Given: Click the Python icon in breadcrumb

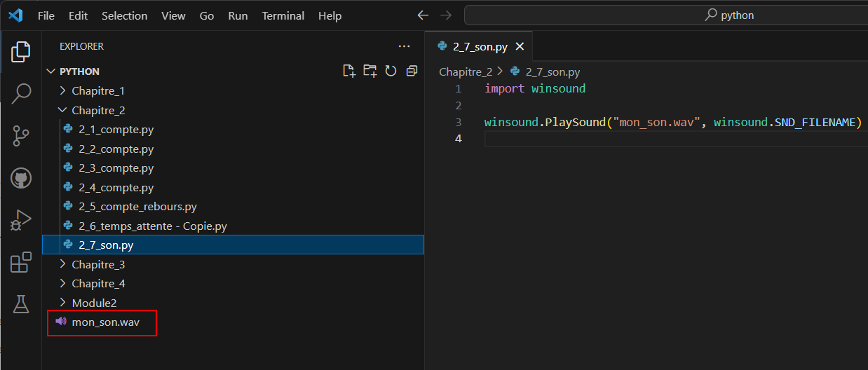Looking at the screenshot, I should (515, 71).
